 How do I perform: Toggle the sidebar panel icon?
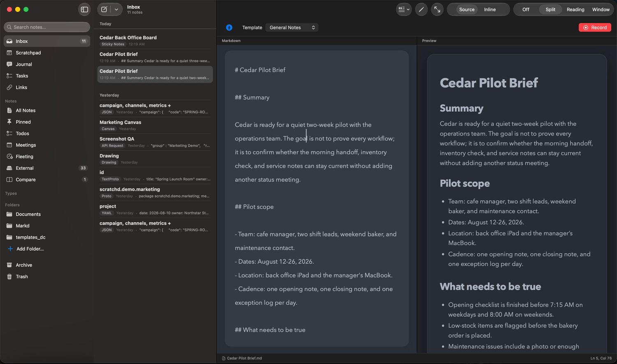[84, 9]
